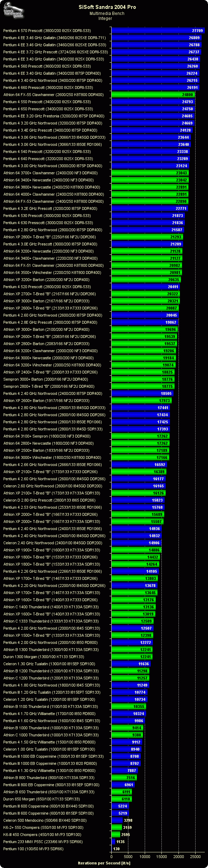The width and height of the screenshot is (208, 868).
Task: Click the Pentium 4 570 Prescott label
Action: click(47, 31)
